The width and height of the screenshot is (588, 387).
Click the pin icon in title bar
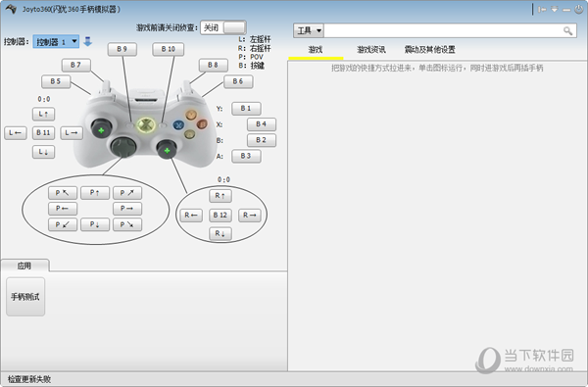click(x=542, y=10)
